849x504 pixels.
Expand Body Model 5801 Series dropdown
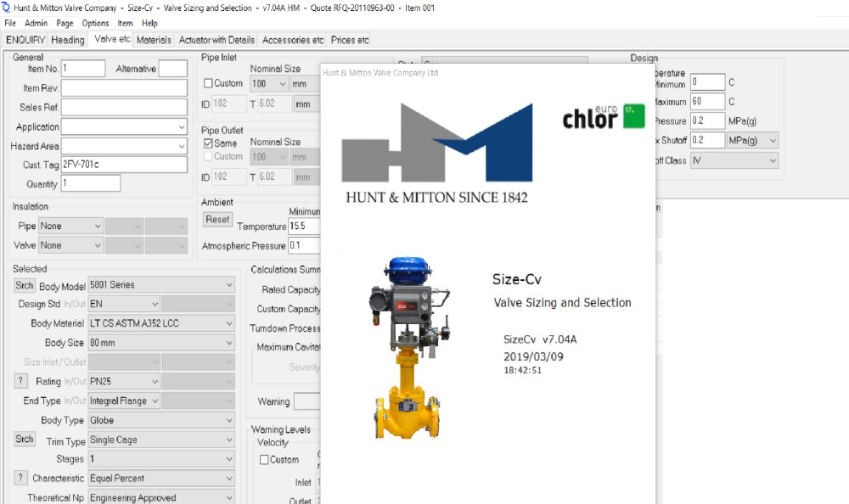tap(161, 285)
